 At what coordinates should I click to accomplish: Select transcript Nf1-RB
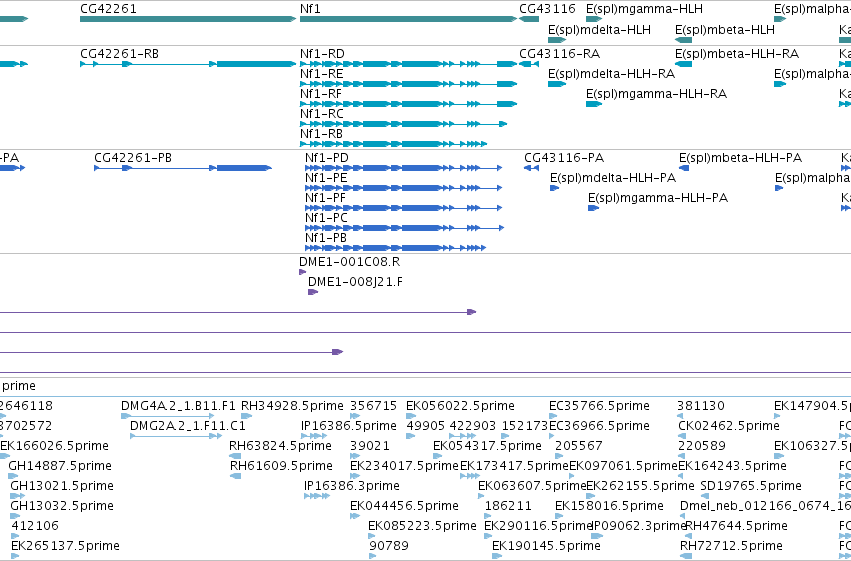click(393, 144)
